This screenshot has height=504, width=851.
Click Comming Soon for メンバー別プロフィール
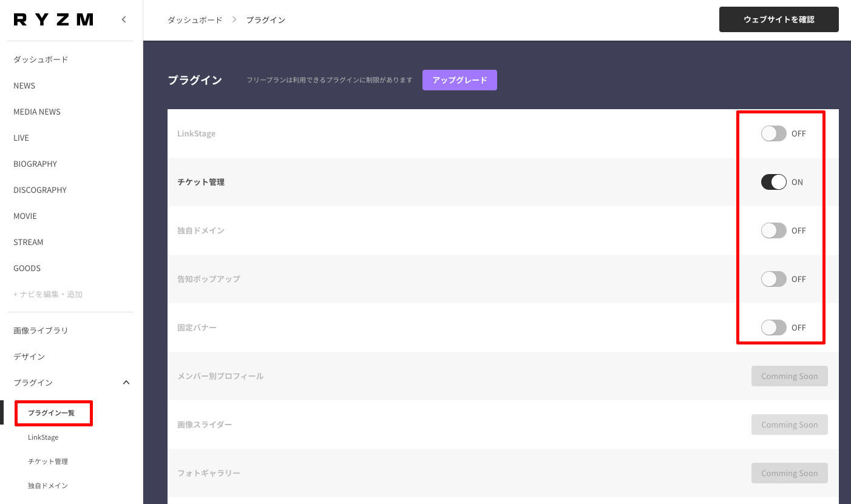[789, 376]
